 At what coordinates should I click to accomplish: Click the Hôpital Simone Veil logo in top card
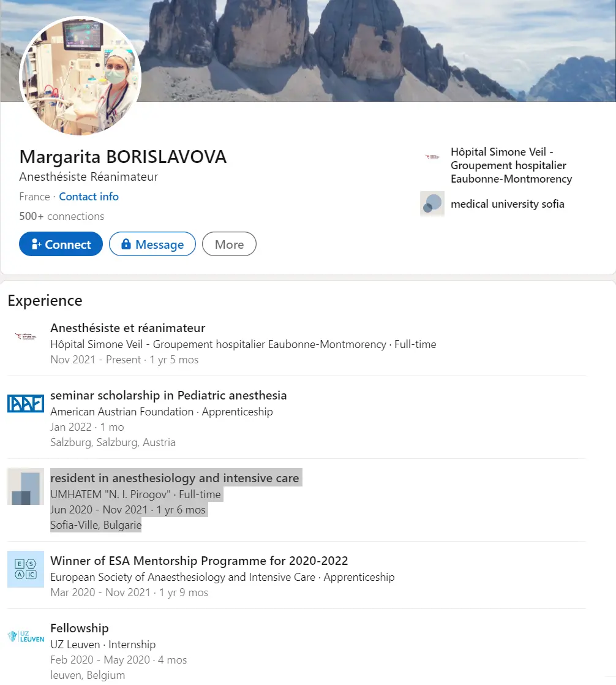click(x=432, y=156)
